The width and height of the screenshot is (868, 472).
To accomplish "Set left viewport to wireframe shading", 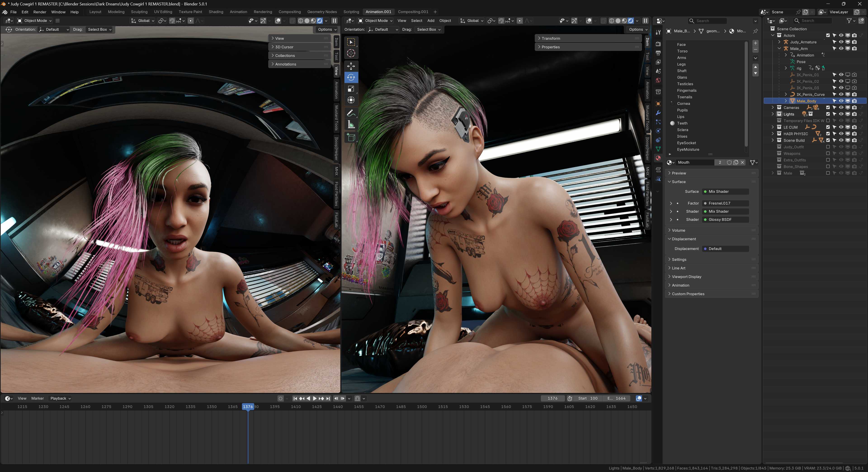I will [301, 21].
